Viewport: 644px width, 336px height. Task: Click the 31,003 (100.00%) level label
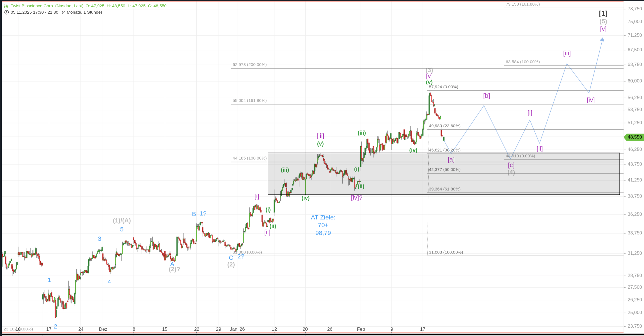coord(446,252)
